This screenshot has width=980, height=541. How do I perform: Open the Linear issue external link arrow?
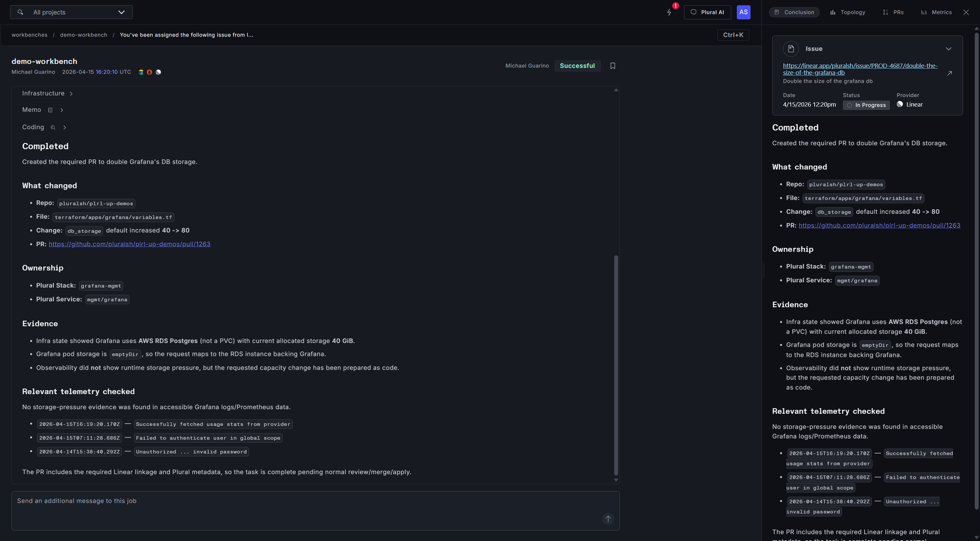[949, 73]
